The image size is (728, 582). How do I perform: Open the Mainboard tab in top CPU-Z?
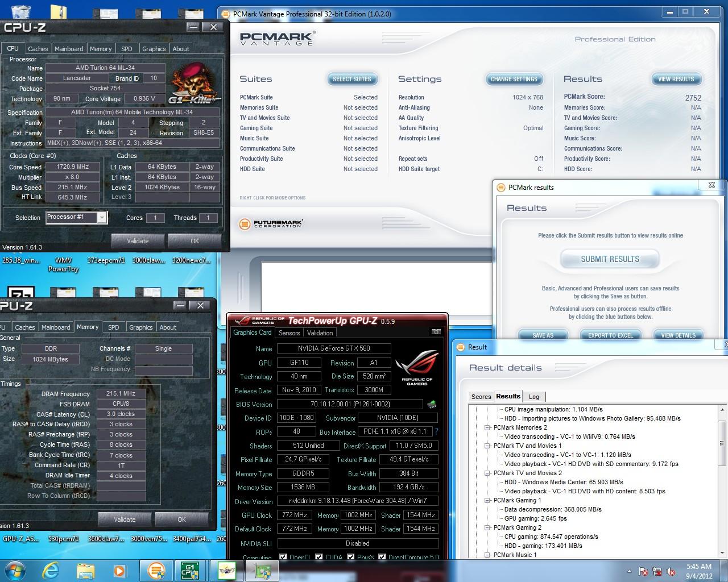click(69, 49)
